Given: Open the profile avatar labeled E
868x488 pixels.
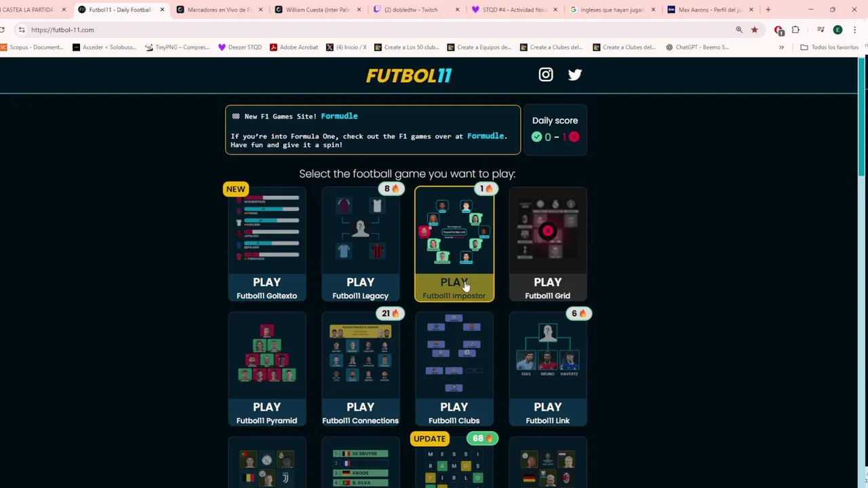Looking at the screenshot, I should coord(837,30).
